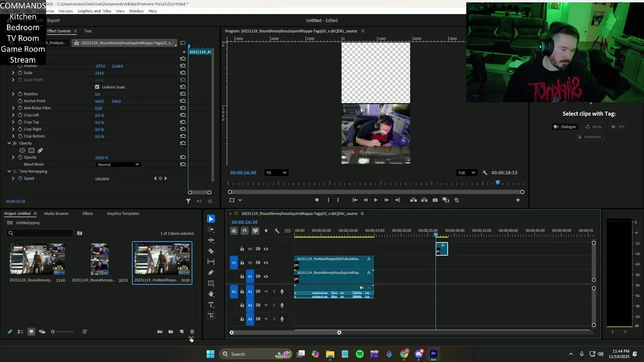Toggle Snap in Timeline magnet button
Screen dimensions: 644x362
point(245,231)
